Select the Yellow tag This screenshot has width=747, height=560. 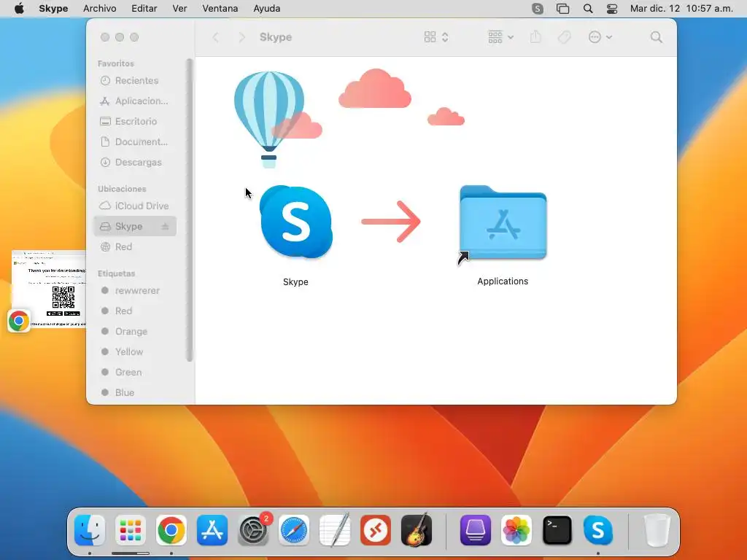(x=135, y=352)
